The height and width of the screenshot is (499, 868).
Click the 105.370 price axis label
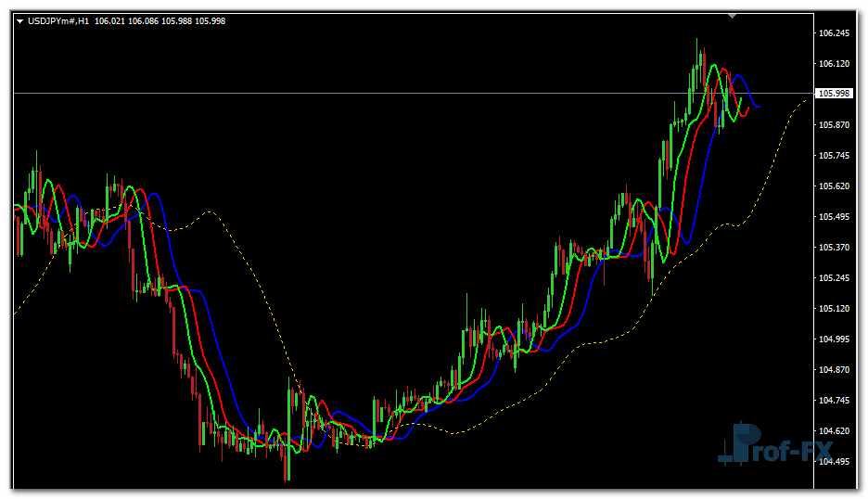(835, 248)
